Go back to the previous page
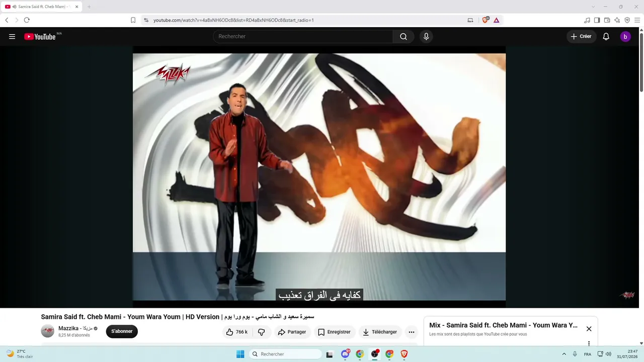The height and width of the screenshot is (362, 644). 7,20
